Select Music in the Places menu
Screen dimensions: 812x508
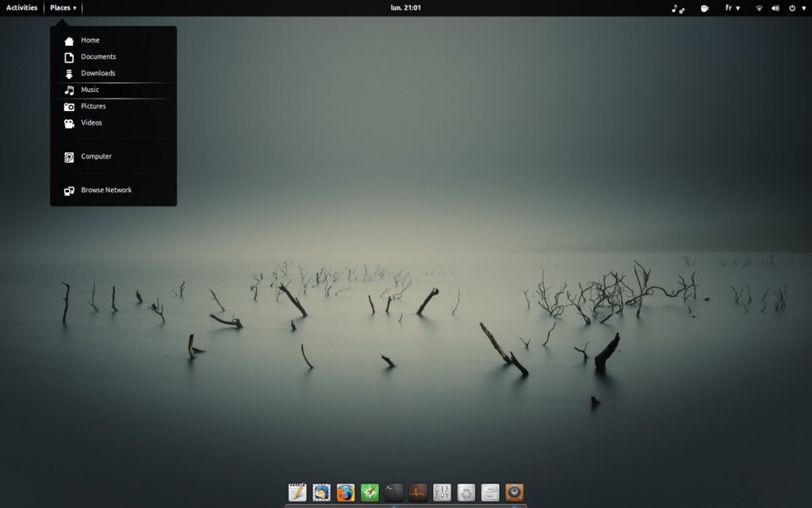pyautogui.click(x=90, y=90)
